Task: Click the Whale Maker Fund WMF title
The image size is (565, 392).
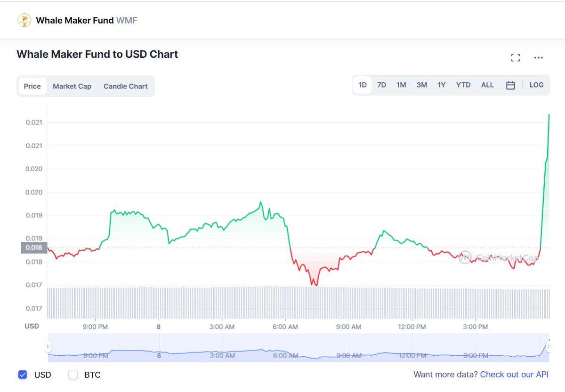Action: click(x=87, y=20)
